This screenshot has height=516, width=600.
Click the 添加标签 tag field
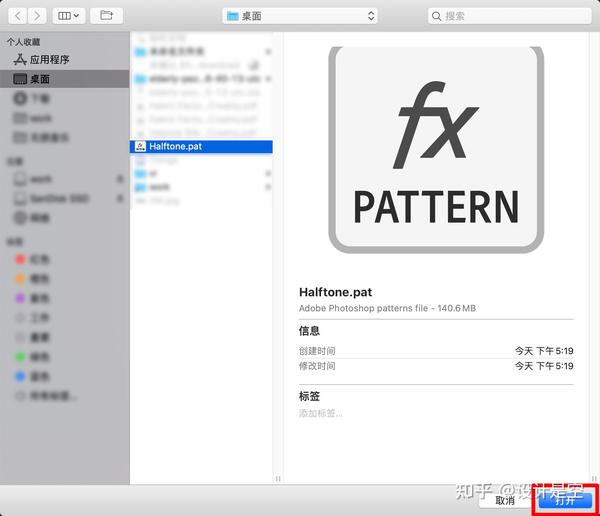(321, 413)
